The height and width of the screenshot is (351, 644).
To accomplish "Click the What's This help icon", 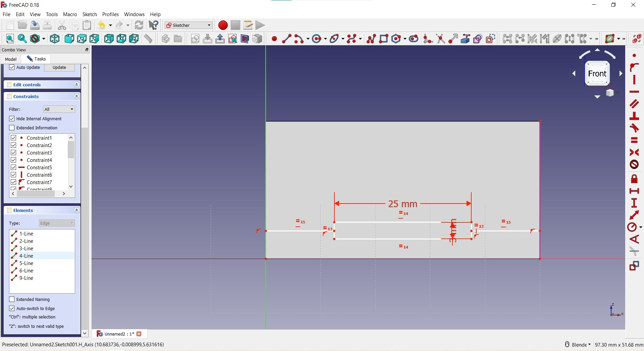I will click(154, 25).
